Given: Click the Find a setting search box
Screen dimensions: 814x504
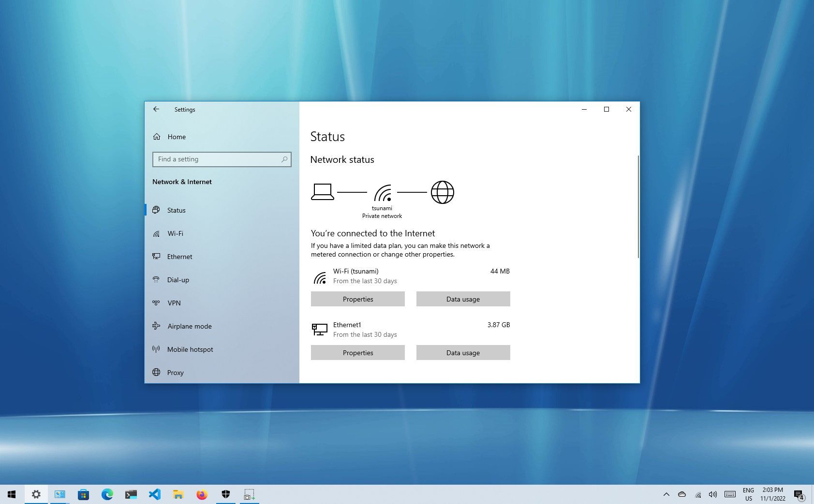Looking at the screenshot, I should click(222, 159).
